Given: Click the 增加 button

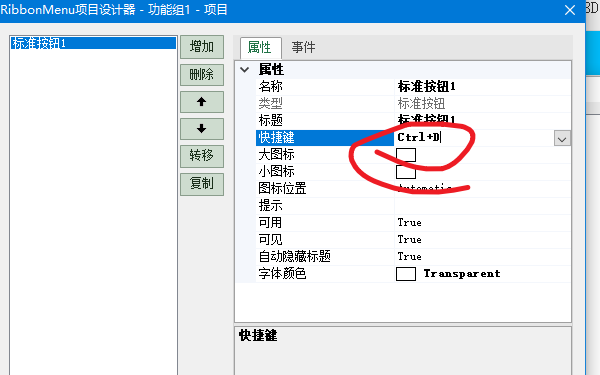Looking at the screenshot, I should point(202,47).
